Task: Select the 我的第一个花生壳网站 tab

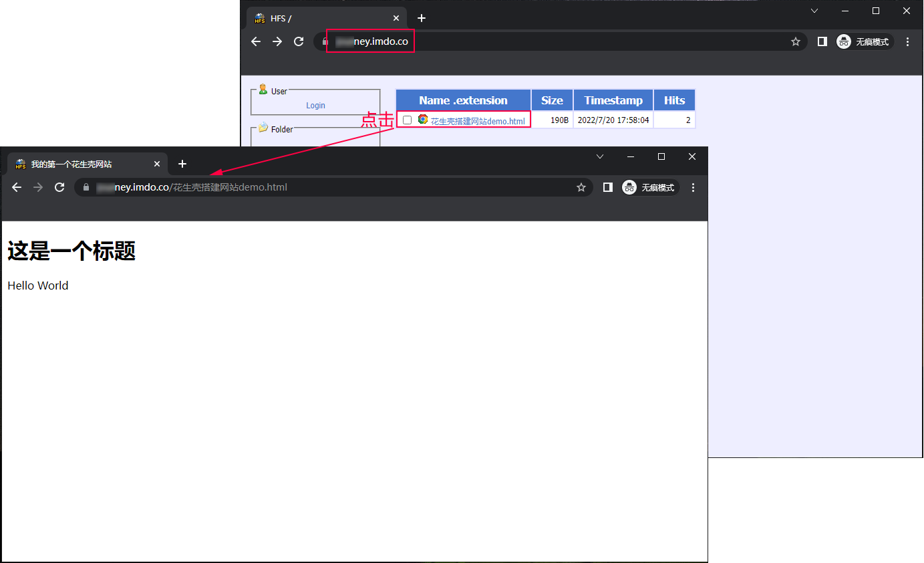Action: point(80,164)
